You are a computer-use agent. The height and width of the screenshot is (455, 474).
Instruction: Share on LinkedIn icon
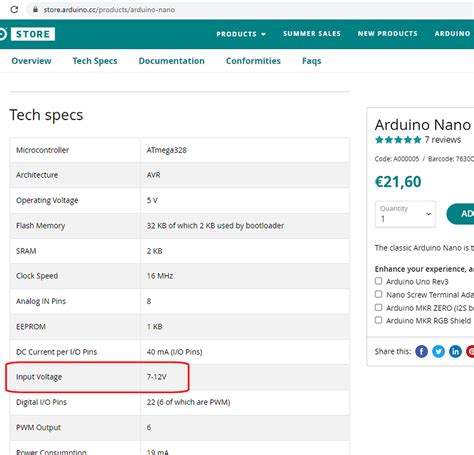coord(455,351)
